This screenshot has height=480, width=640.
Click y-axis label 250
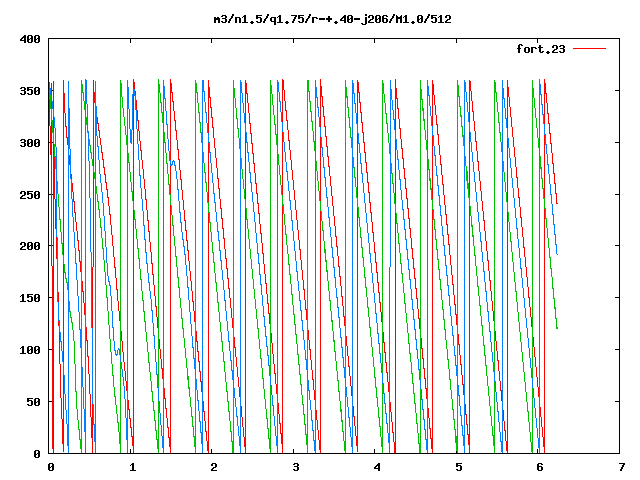[30, 195]
